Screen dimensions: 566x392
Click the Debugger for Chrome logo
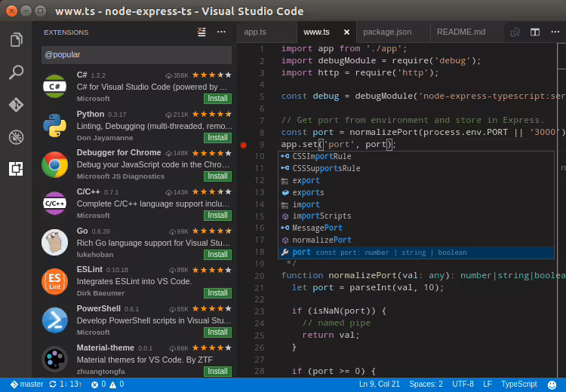54,165
